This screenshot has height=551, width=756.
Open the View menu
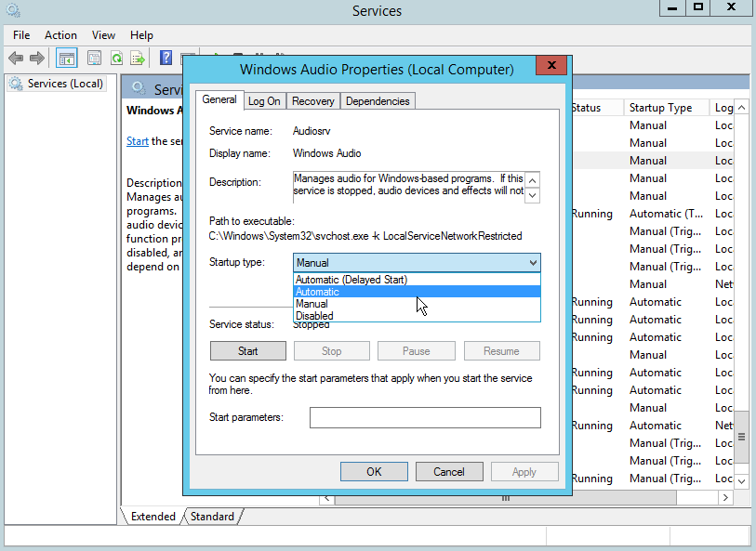[x=103, y=35]
